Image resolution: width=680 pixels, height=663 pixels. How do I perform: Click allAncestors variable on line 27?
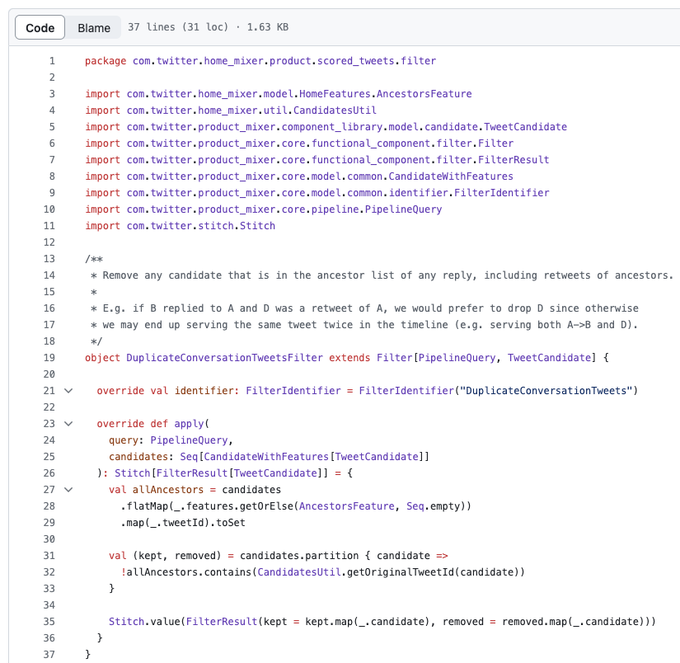point(168,490)
